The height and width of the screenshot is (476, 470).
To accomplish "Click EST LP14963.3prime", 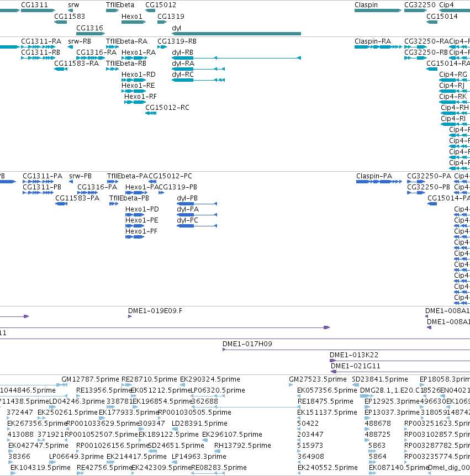I will point(199,457).
